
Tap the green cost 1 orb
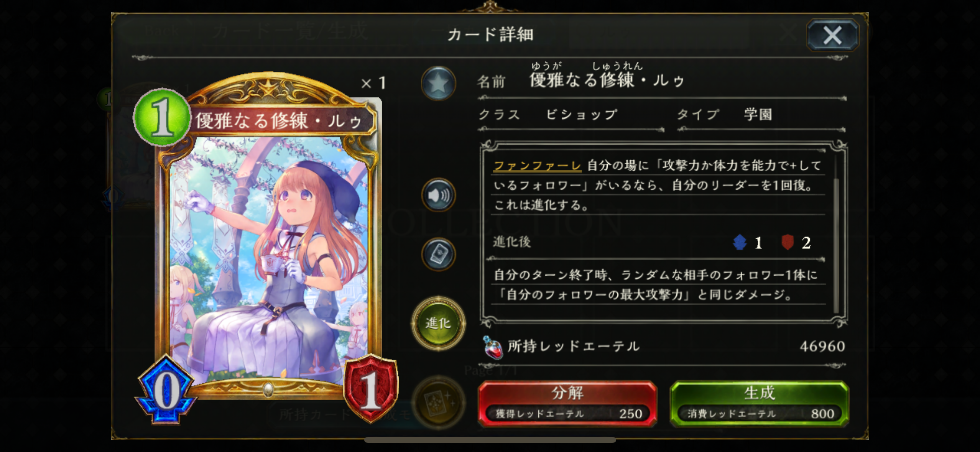pos(162,117)
